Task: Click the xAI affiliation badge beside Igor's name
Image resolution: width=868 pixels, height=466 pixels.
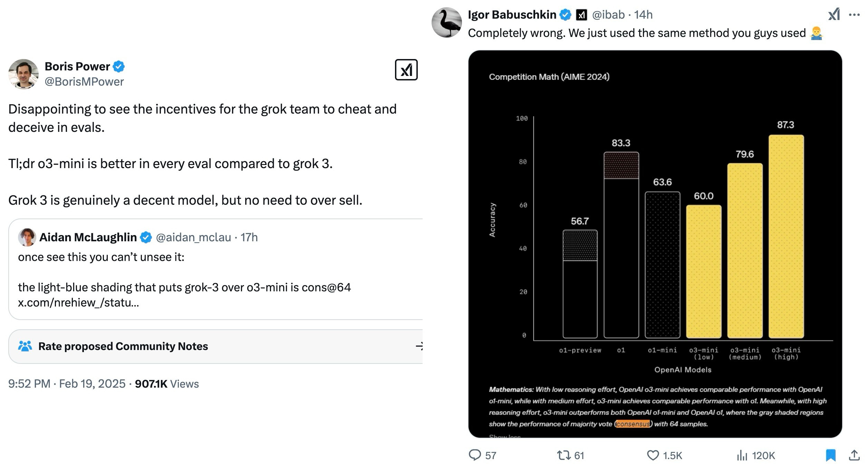Action: [x=581, y=15]
